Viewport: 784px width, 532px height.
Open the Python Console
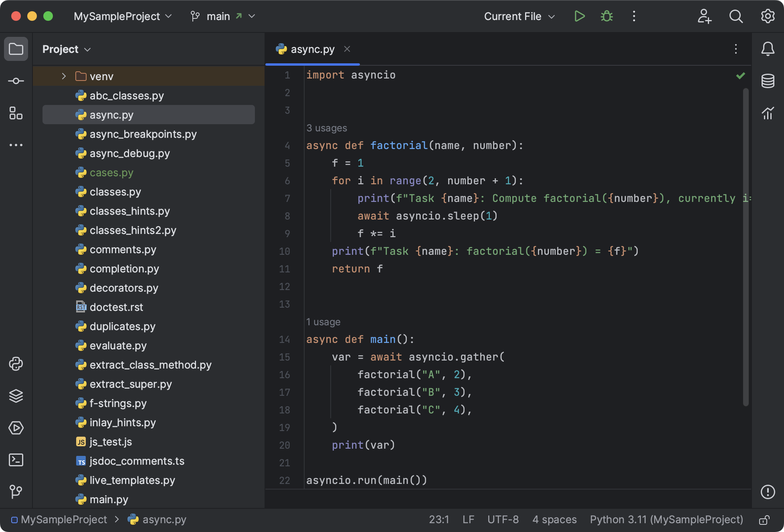pos(16,364)
